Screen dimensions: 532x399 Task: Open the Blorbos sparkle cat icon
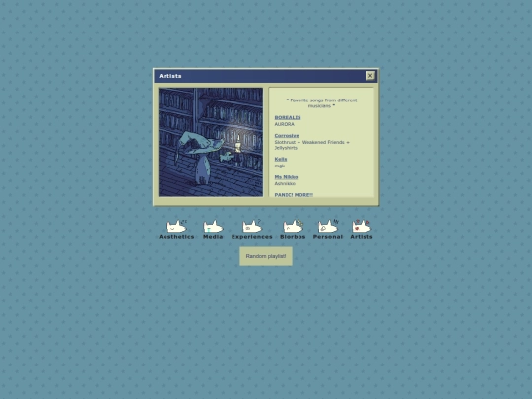tap(293, 227)
